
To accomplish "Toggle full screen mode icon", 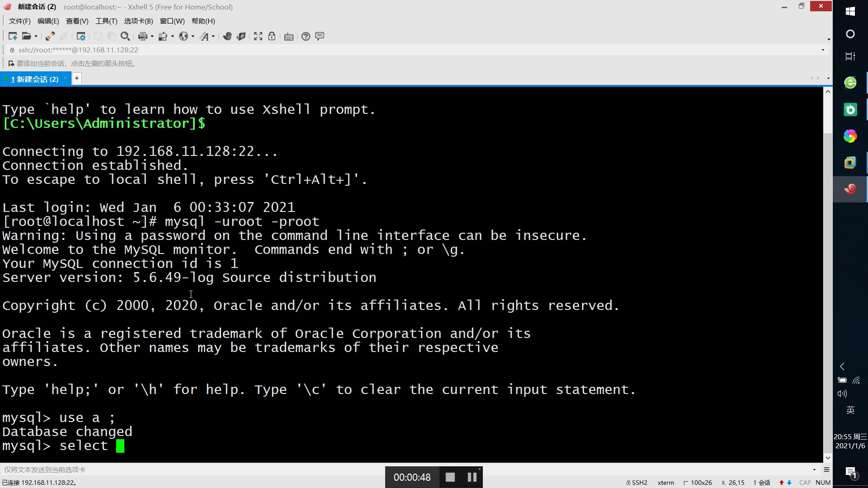I will tap(258, 36).
